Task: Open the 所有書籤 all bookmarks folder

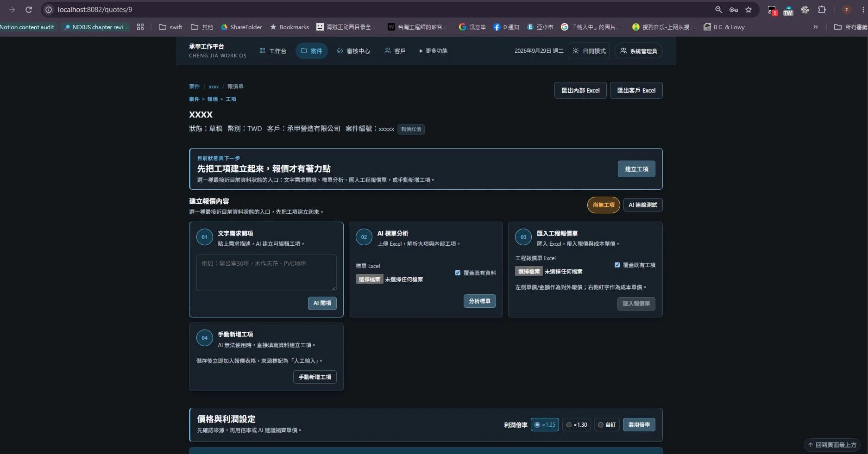Action: pyautogui.click(x=850, y=27)
